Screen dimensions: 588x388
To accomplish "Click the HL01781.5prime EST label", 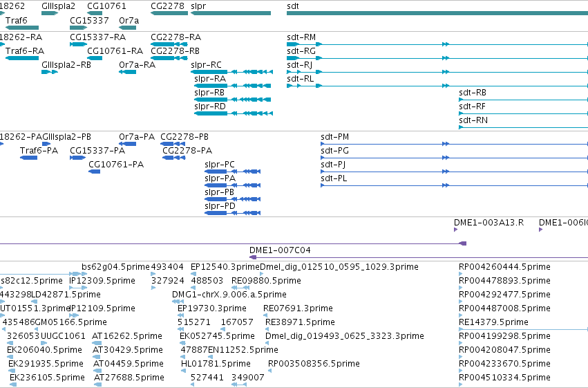I will (x=216, y=364).
